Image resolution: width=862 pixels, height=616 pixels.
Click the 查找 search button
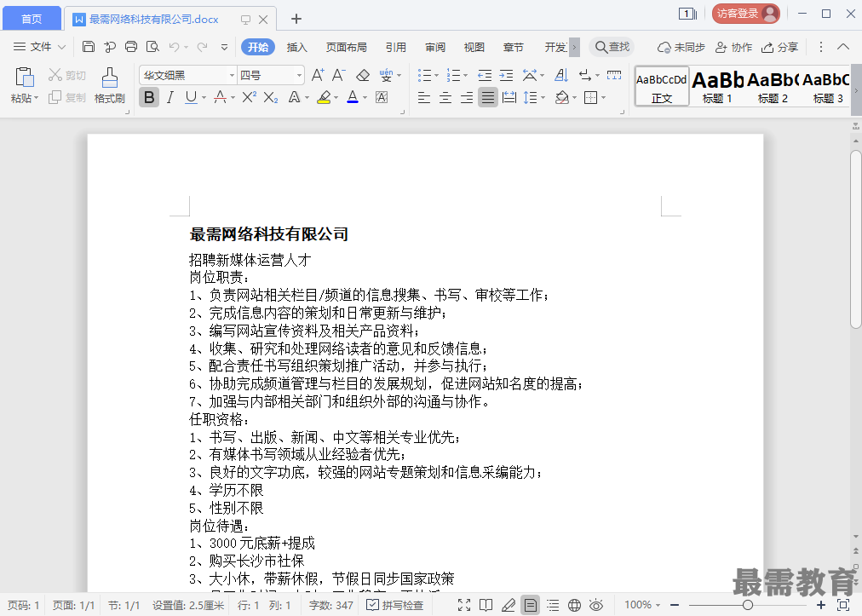tap(612, 47)
